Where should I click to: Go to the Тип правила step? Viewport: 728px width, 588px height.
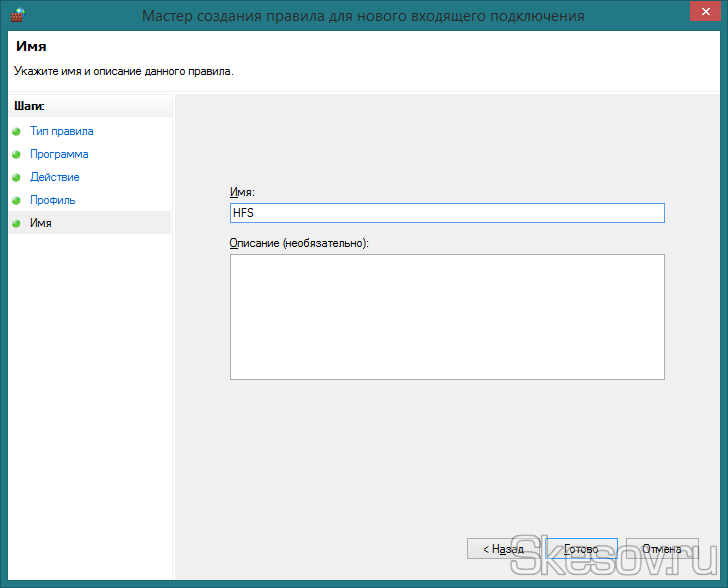61,131
